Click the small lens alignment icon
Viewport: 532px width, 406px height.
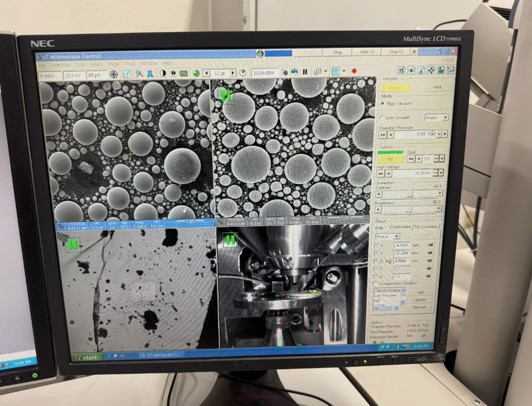coord(173,73)
